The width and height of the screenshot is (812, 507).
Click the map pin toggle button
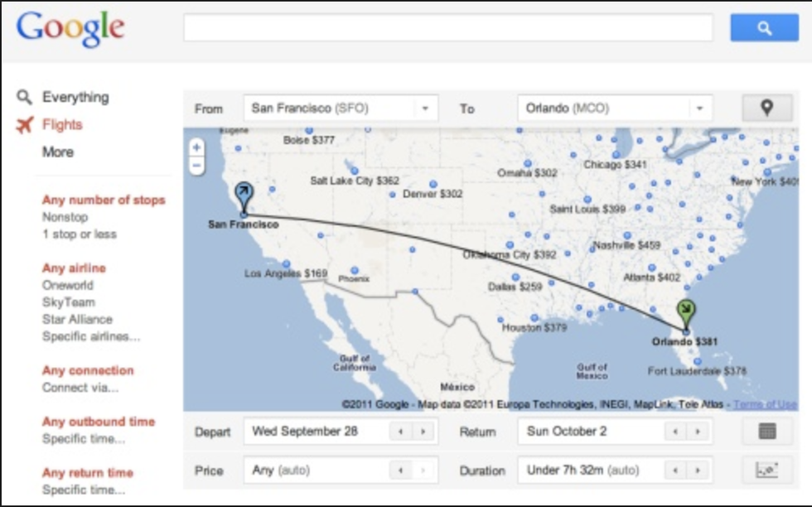(766, 109)
